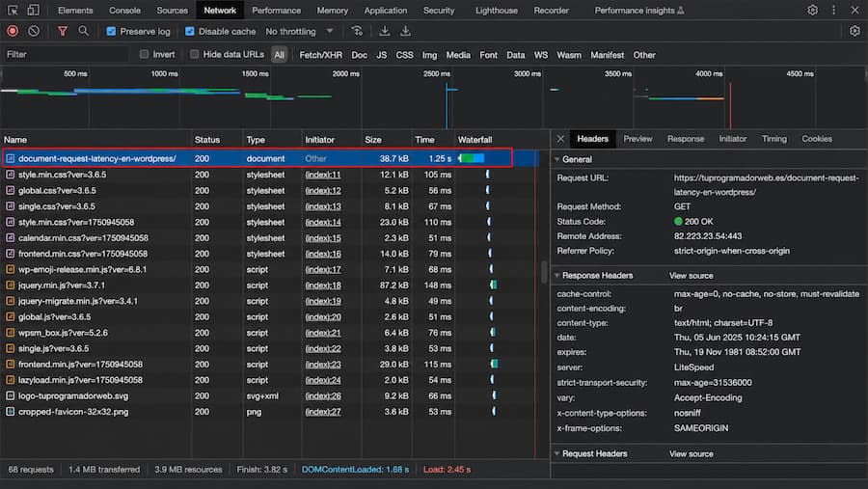This screenshot has height=489, width=868.
Task: Click script icon beside wpsm_box.js?ver=5.2.6
Action: click(10, 333)
